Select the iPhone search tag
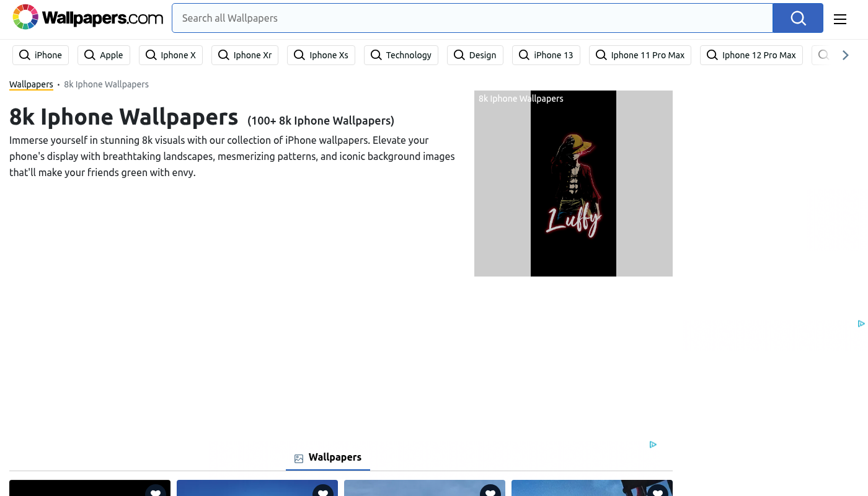 click(x=41, y=55)
